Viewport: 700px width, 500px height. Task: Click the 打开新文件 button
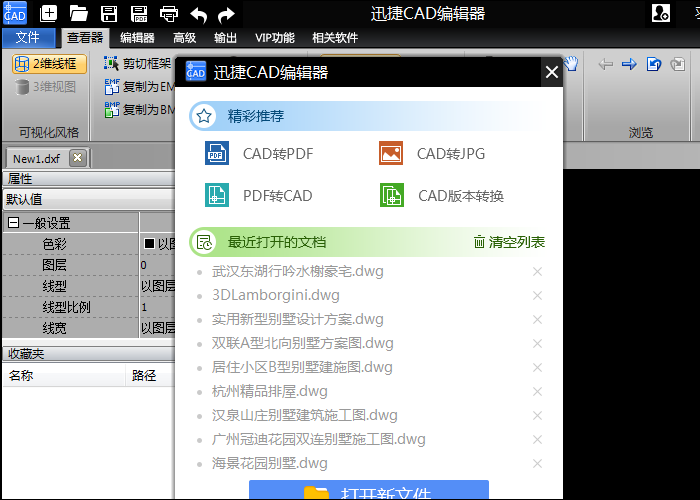(369, 490)
